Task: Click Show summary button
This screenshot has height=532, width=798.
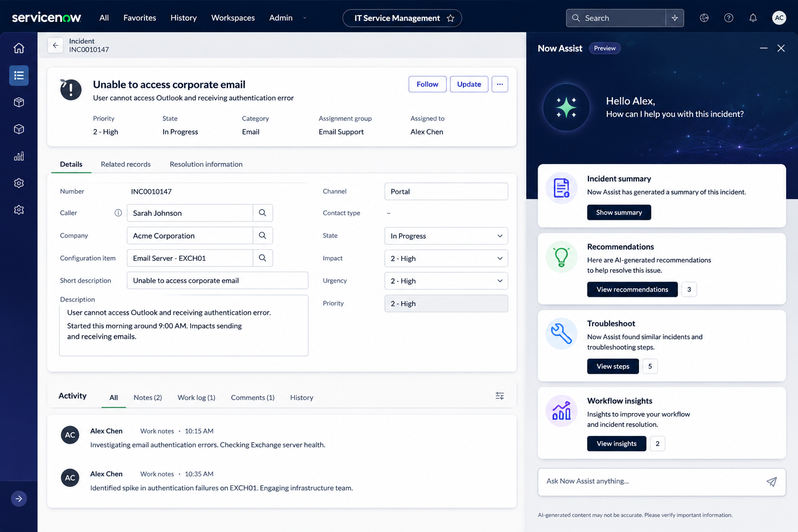Action: (x=619, y=212)
